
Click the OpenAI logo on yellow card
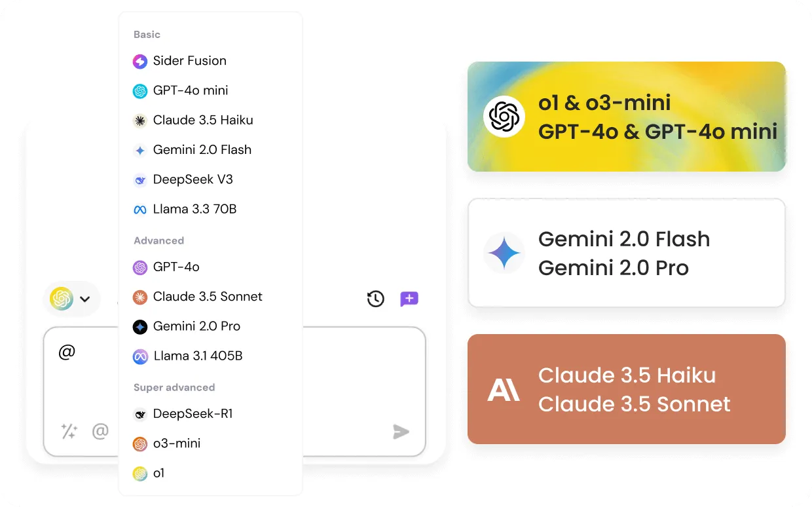504,117
